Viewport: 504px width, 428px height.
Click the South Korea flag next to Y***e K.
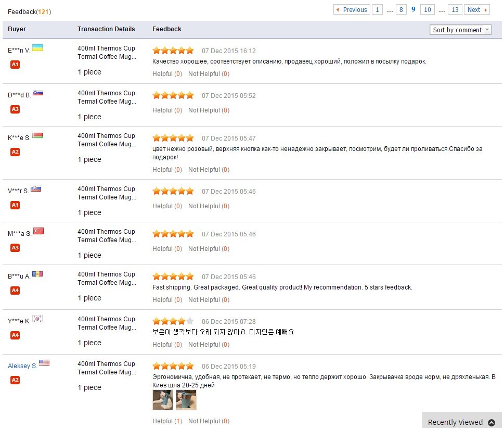[x=37, y=319]
